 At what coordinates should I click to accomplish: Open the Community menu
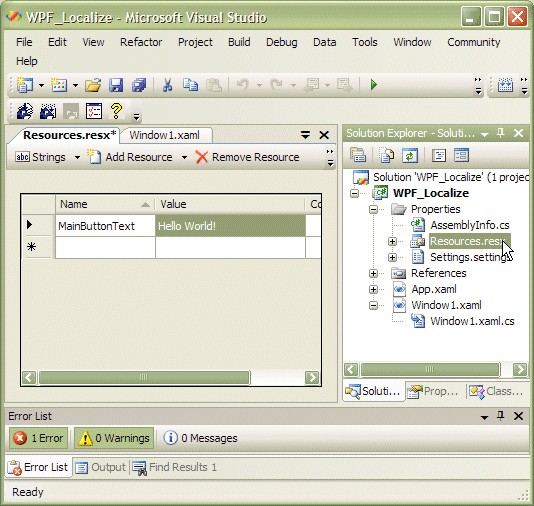pos(474,42)
